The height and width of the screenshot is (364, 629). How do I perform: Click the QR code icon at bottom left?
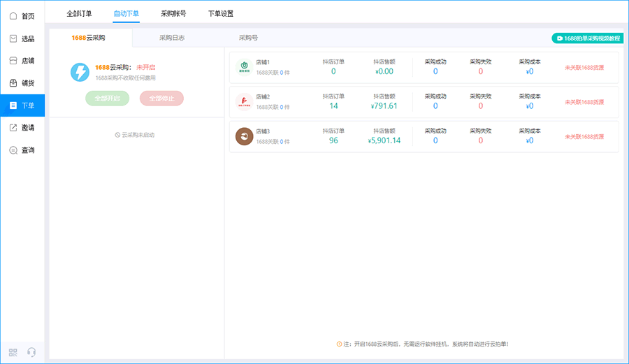click(x=13, y=352)
